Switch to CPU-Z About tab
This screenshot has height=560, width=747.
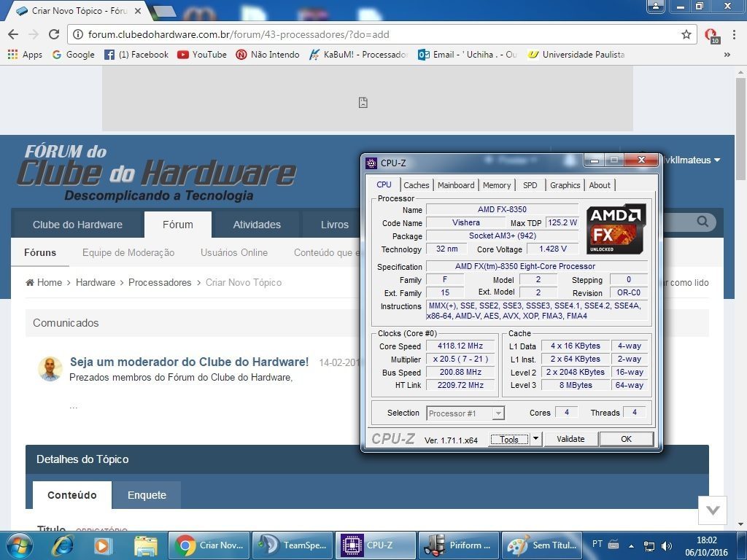(600, 184)
